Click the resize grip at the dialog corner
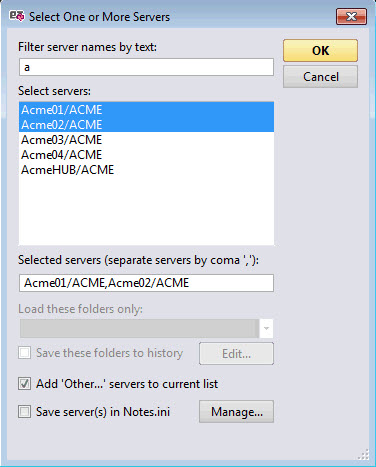This screenshot has height=467, width=376. [364, 455]
